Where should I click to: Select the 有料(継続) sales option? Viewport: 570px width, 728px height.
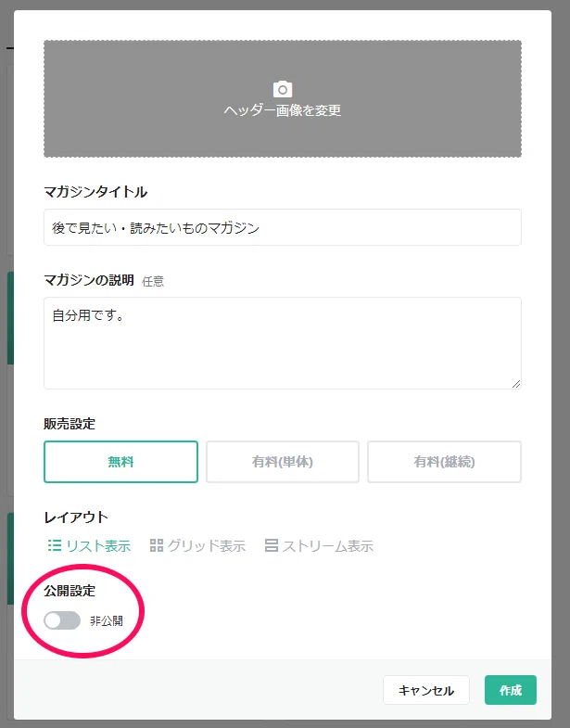[x=444, y=462]
